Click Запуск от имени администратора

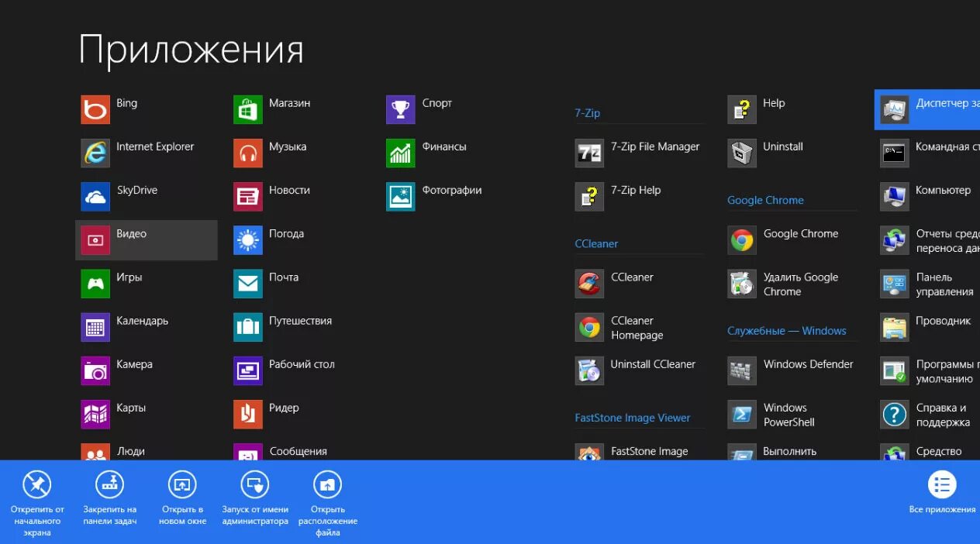coord(255,498)
